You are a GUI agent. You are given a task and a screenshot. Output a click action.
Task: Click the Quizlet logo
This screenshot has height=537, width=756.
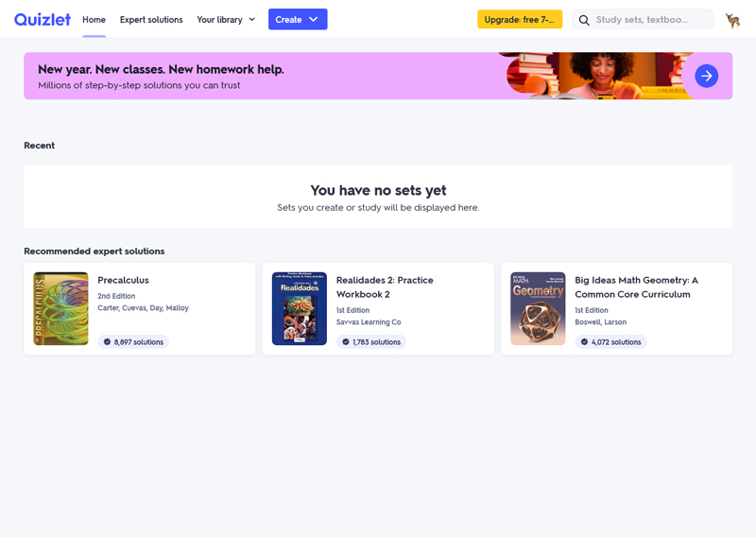pos(43,19)
